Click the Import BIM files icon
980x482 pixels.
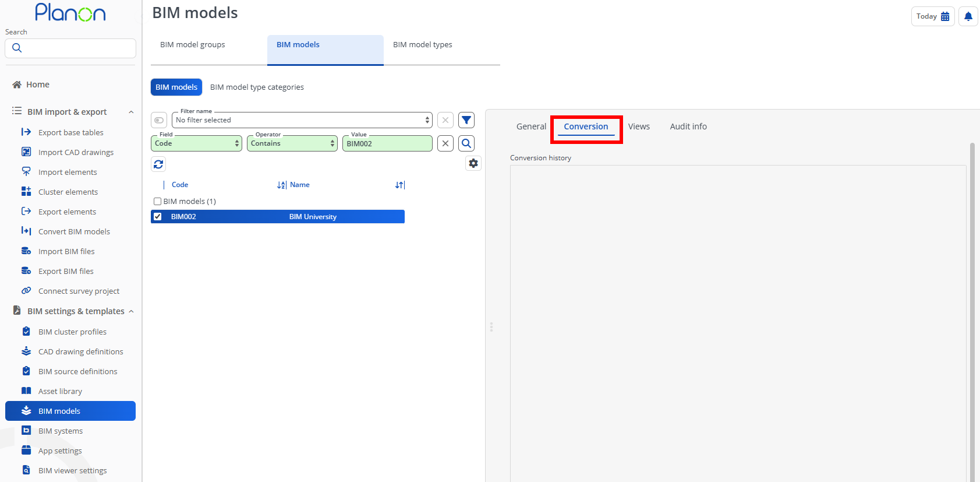(26, 251)
